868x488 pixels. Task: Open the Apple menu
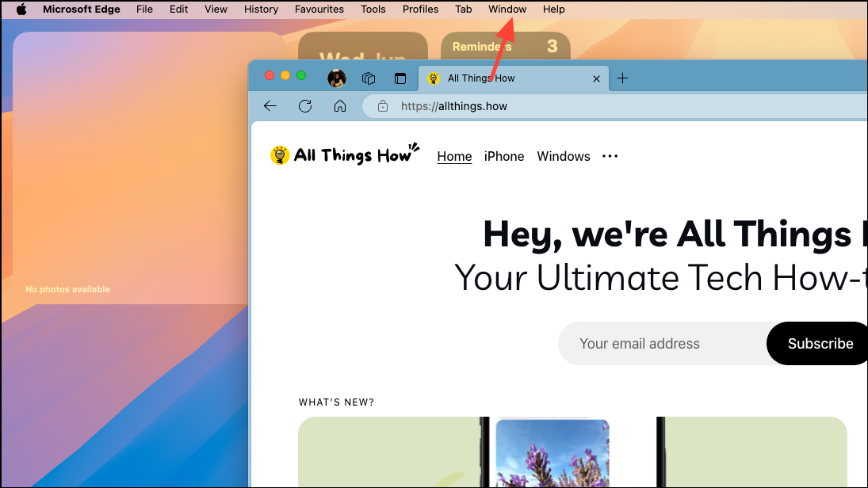click(x=21, y=9)
